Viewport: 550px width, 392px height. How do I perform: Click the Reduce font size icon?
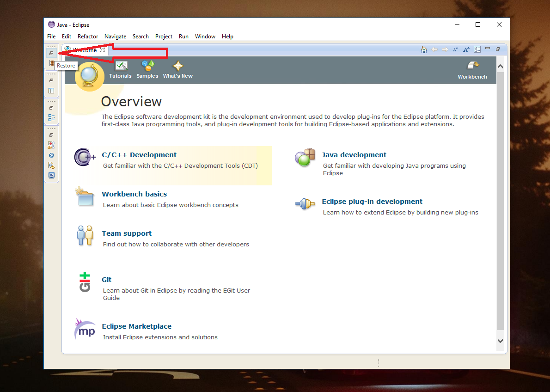point(456,49)
